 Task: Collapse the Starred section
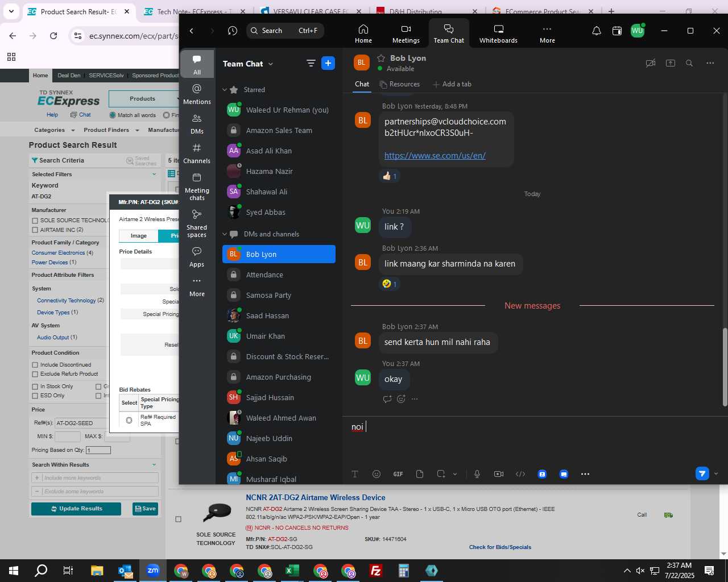point(225,90)
